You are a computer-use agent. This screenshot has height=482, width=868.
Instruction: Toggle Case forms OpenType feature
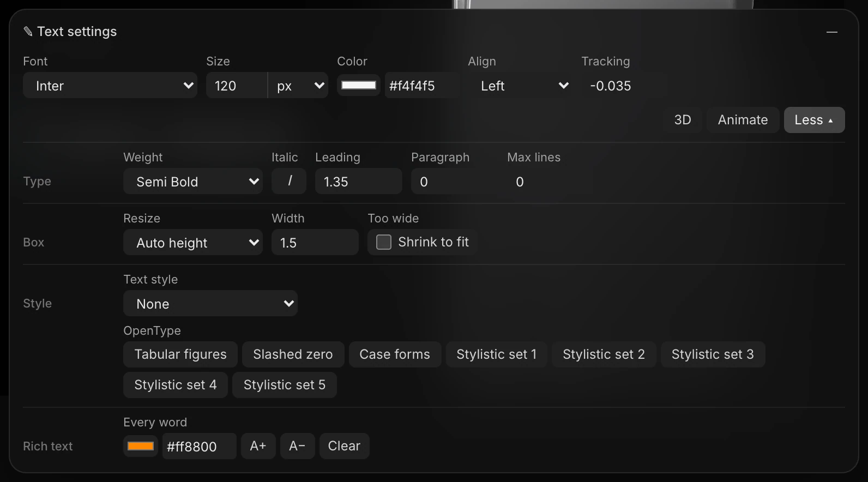395,354
